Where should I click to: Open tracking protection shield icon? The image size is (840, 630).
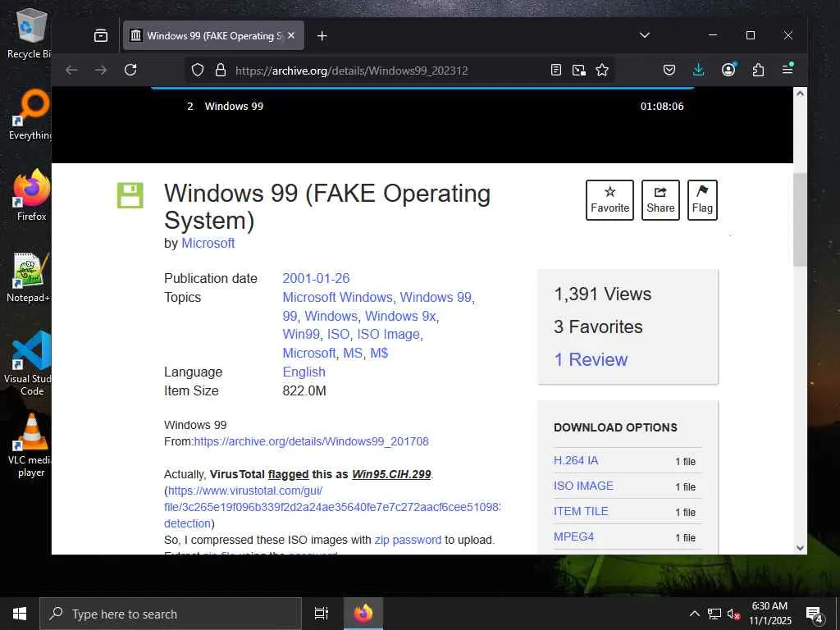click(198, 71)
